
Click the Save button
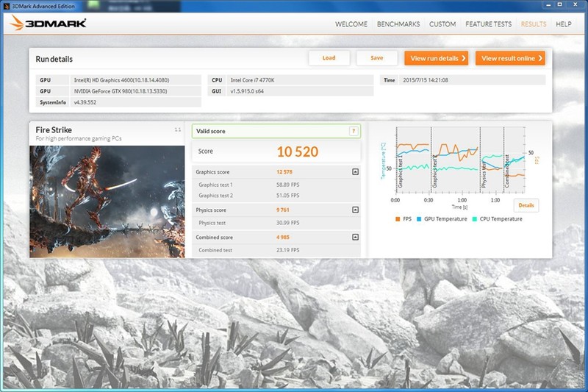tap(376, 58)
